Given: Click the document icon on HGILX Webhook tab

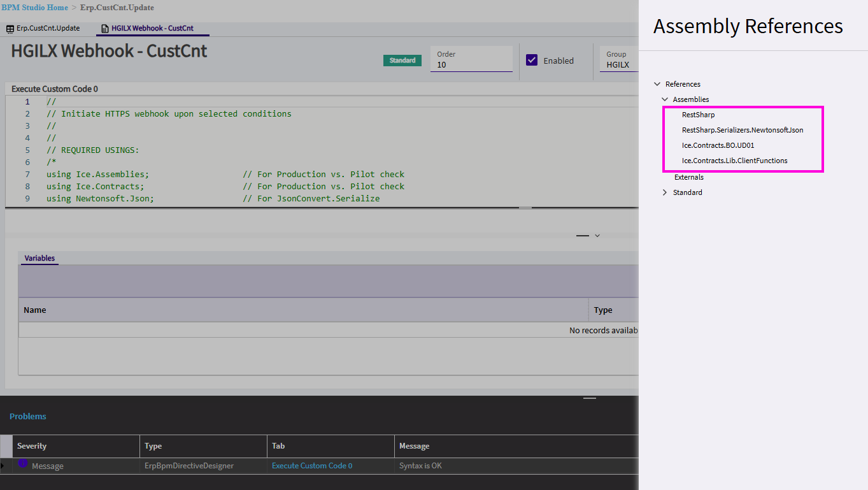Looking at the screenshot, I should point(105,29).
